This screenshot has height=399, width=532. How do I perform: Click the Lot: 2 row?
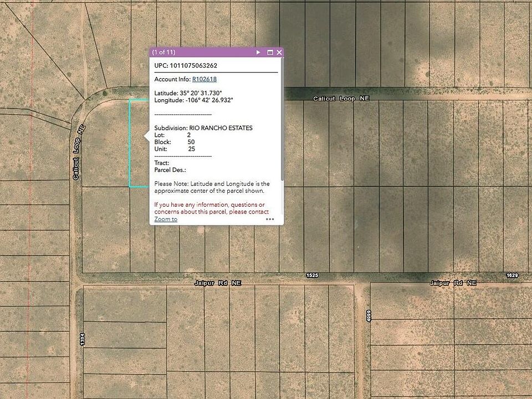click(x=172, y=135)
